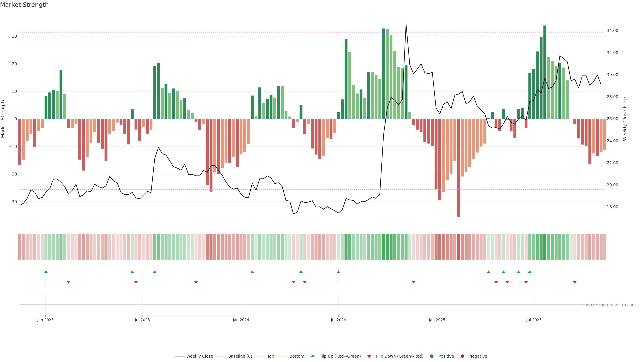This screenshot has width=644, height=362.
Task: Click flip-down marker just before Jan 2025
Action: coord(414,282)
